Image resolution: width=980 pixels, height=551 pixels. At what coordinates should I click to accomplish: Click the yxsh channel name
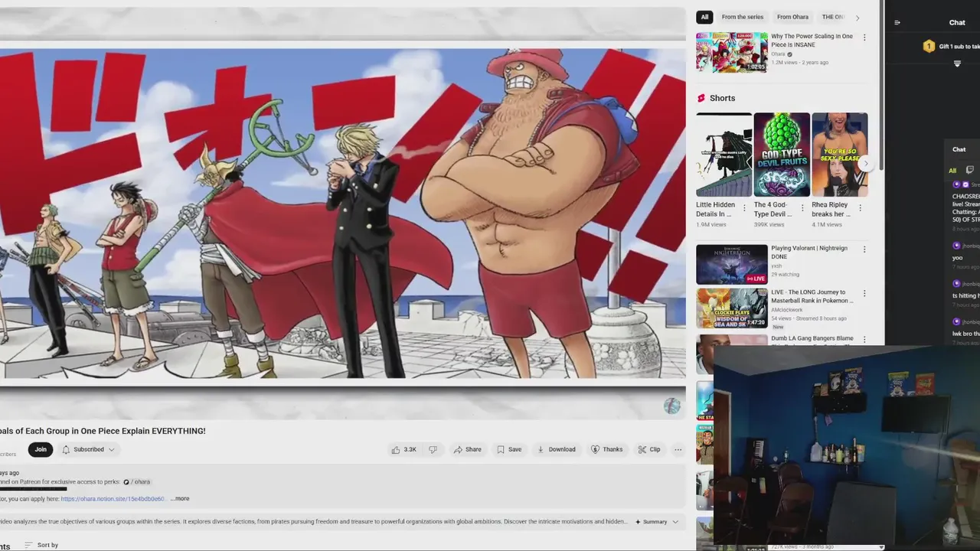click(776, 266)
